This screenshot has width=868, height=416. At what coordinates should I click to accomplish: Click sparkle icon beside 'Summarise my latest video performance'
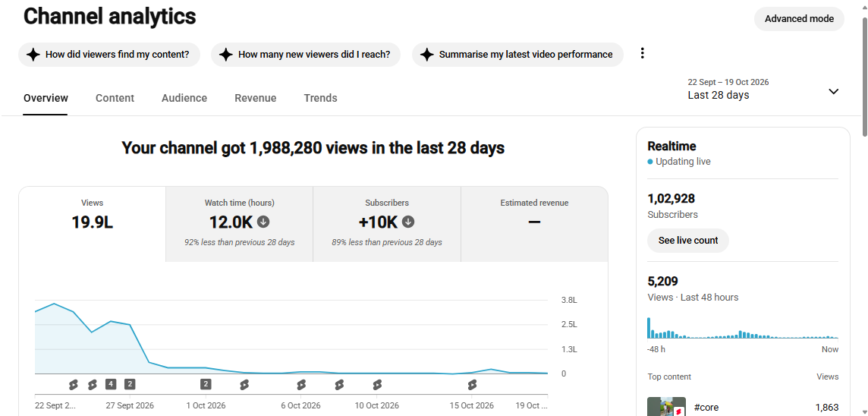pos(426,55)
